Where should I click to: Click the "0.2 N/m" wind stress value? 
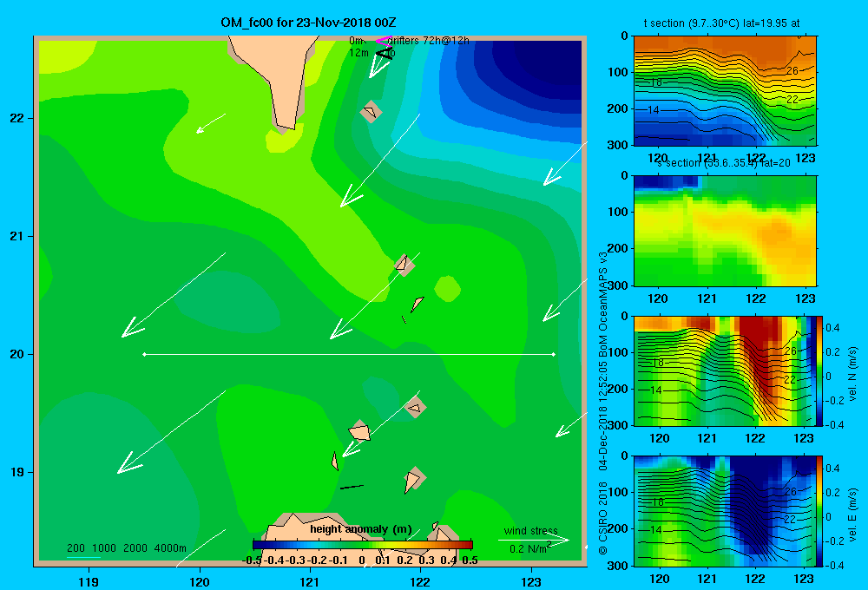coord(528,549)
